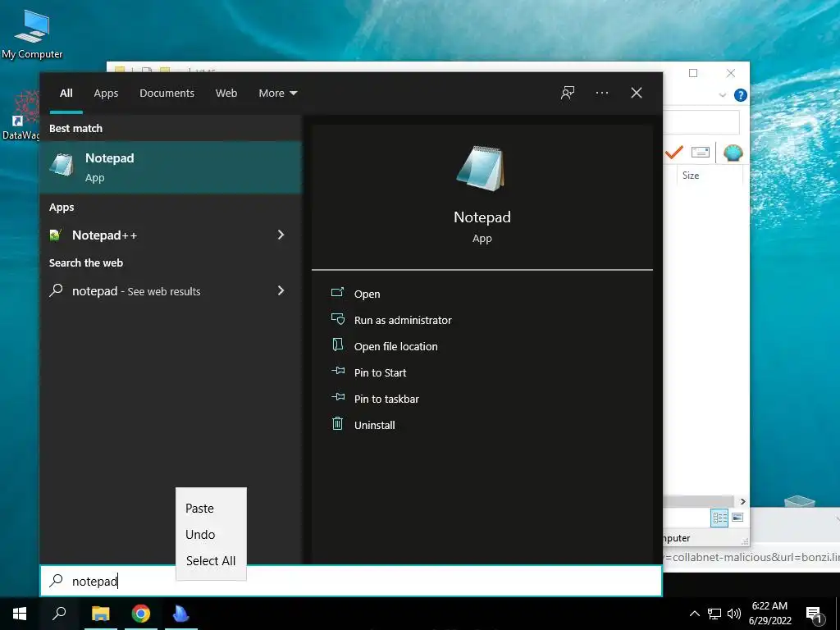Screen dimensions: 840x630
Task: Click the taskbar search magnifier
Action: pos(59,614)
